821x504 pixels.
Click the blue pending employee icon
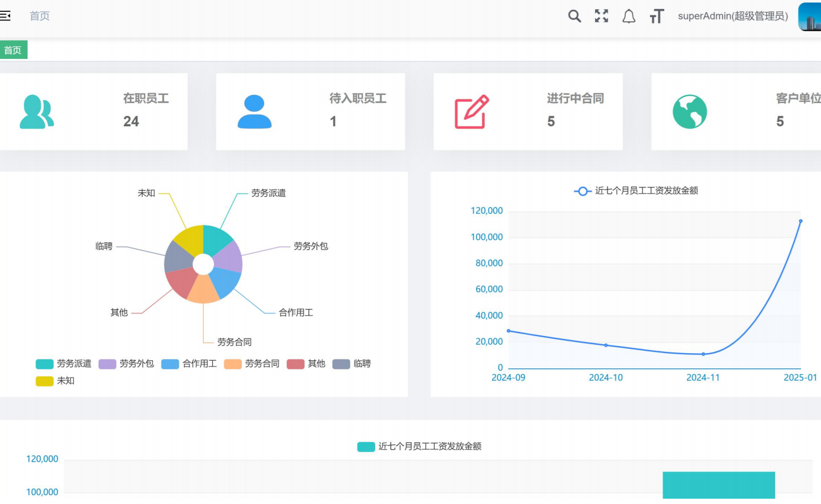[254, 112]
